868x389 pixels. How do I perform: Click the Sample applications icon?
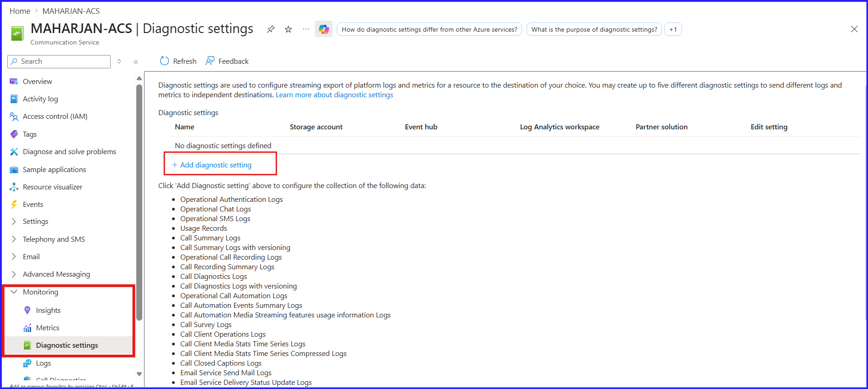tap(14, 169)
